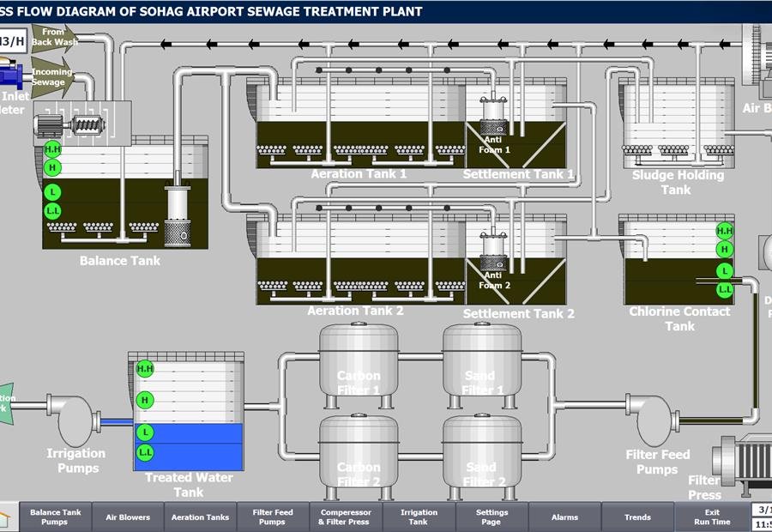
Task: Open the Settings Page
Action: point(492,517)
